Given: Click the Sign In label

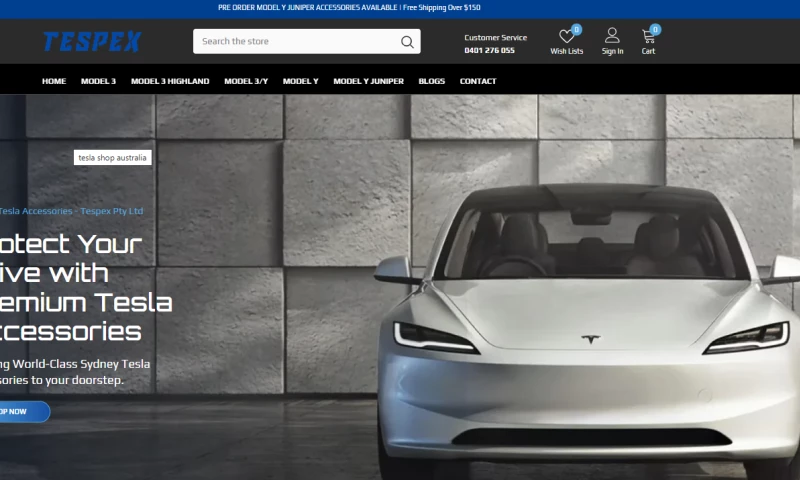Looking at the screenshot, I should [x=612, y=51].
